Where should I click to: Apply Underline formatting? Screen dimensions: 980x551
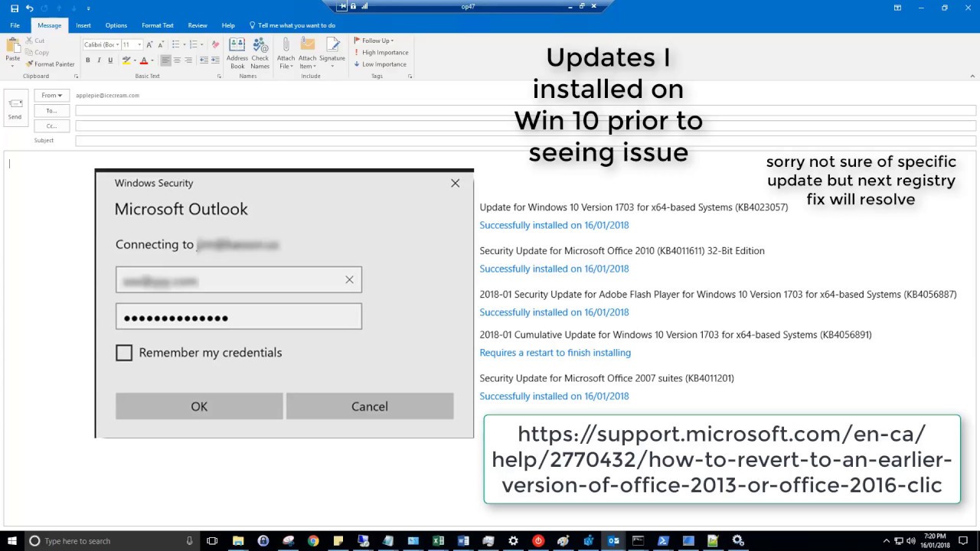point(110,60)
